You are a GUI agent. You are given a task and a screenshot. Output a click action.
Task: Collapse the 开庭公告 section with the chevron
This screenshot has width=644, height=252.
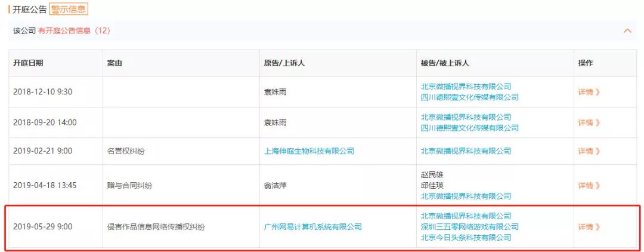[x=627, y=31]
